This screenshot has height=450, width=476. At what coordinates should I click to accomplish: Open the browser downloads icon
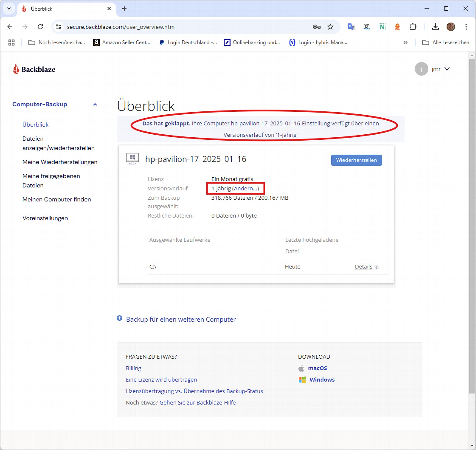pos(436,27)
